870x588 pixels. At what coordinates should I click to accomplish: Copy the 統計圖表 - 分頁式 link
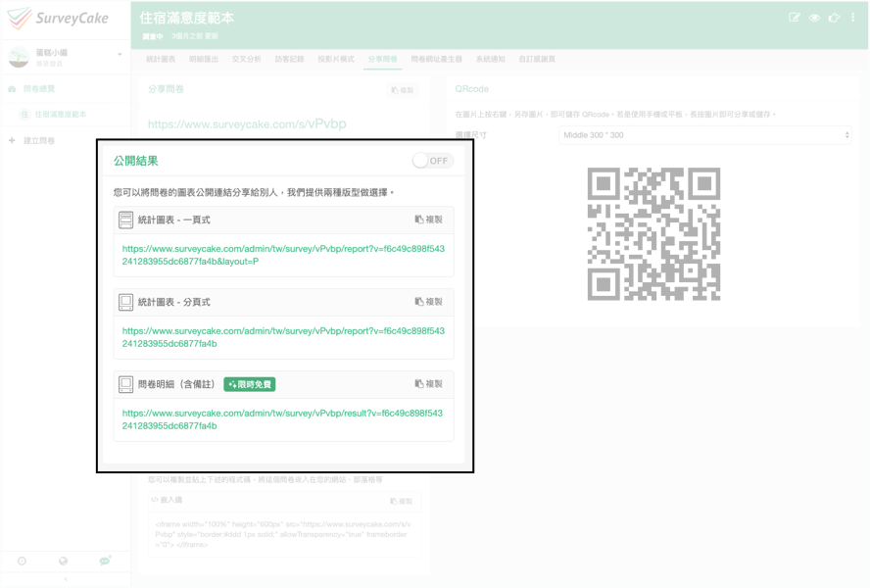click(x=429, y=302)
